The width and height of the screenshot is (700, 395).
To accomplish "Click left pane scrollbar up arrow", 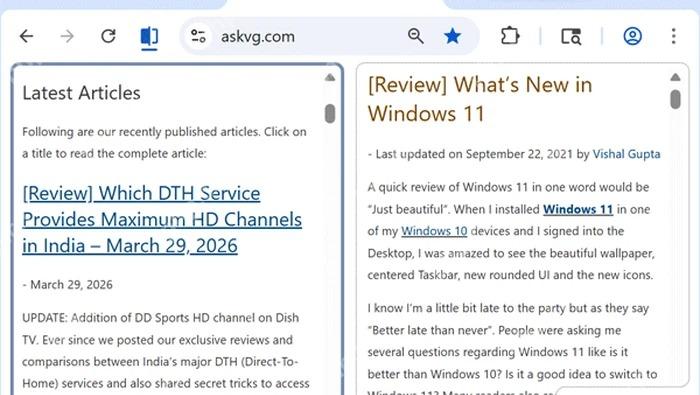I will [330, 78].
